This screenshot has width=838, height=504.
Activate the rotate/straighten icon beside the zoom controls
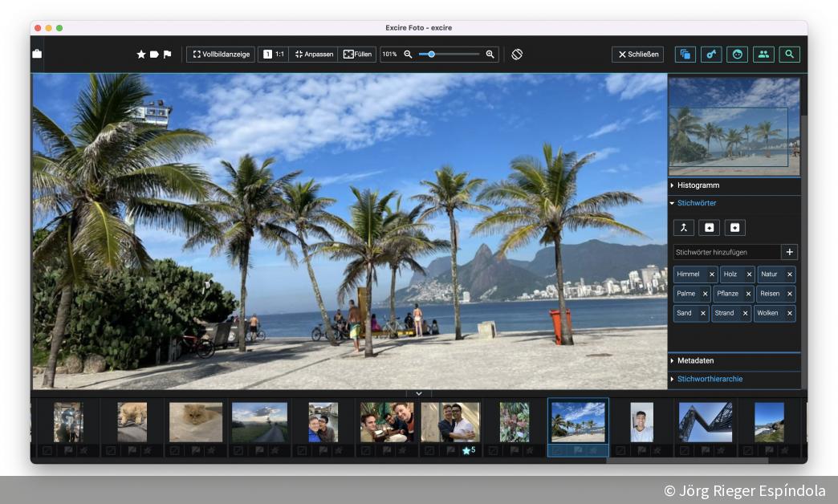[x=517, y=54]
